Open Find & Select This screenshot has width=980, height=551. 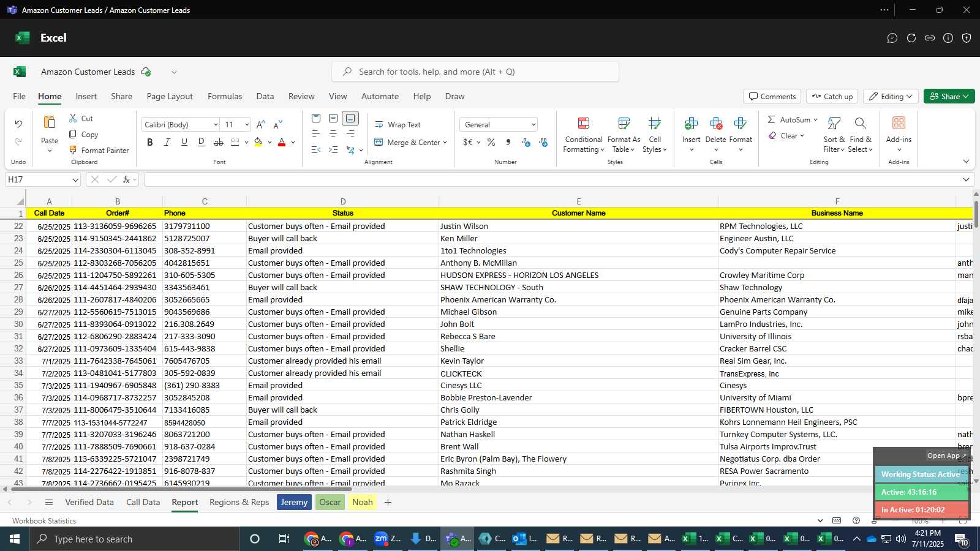click(861, 135)
